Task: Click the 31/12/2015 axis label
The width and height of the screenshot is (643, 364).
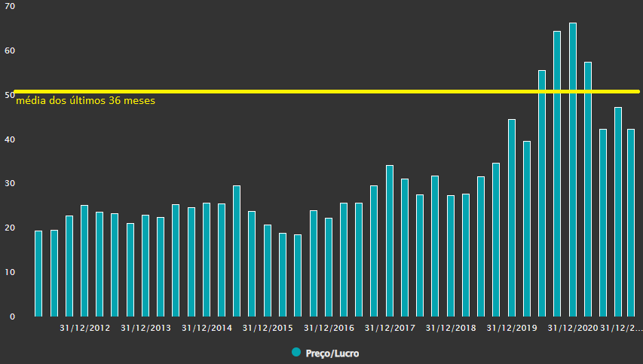Action: pos(268,328)
